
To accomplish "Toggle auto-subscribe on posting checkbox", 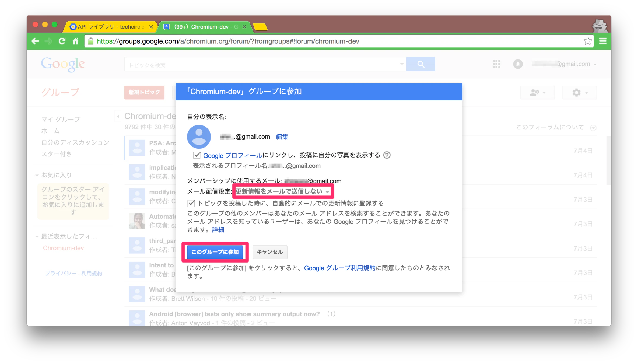I will coord(191,203).
